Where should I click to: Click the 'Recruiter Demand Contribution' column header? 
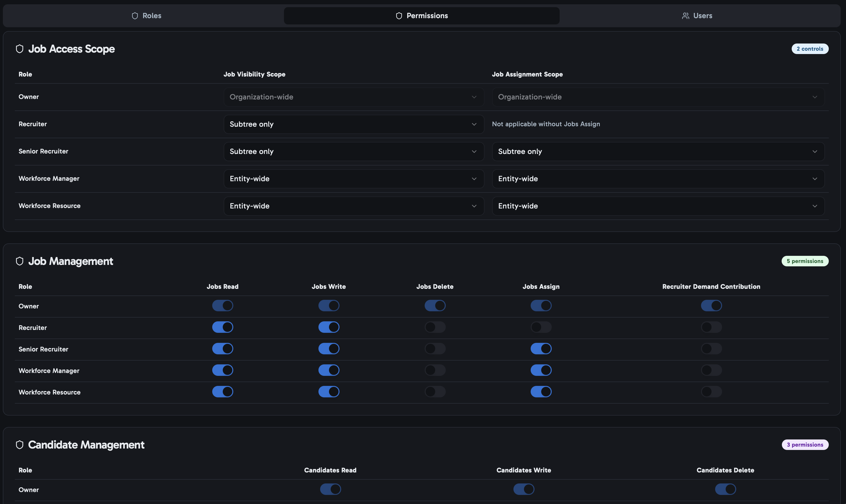(x=712, y=287)
